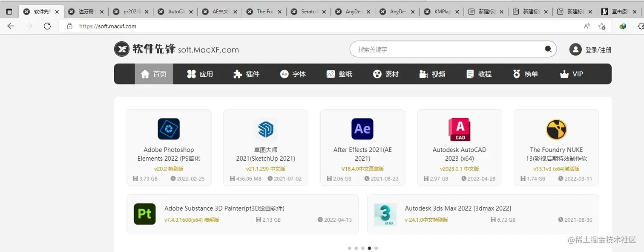Open After Effects 2021(AE 2021) title link
This screenshot has width=644, height=252.
[362, 154]
